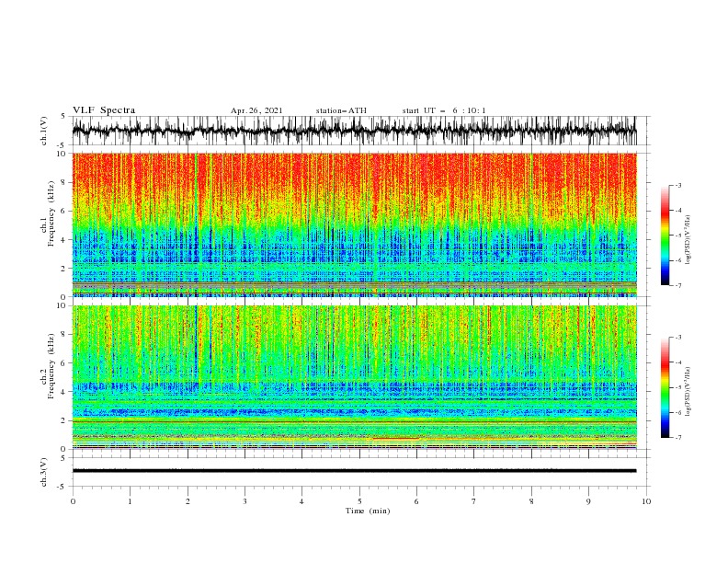Viewport: 728px width, 563px height.
Task: Click the upper color bar "log(PSD)(V²/Hz)" label
Action: (688, 240)
